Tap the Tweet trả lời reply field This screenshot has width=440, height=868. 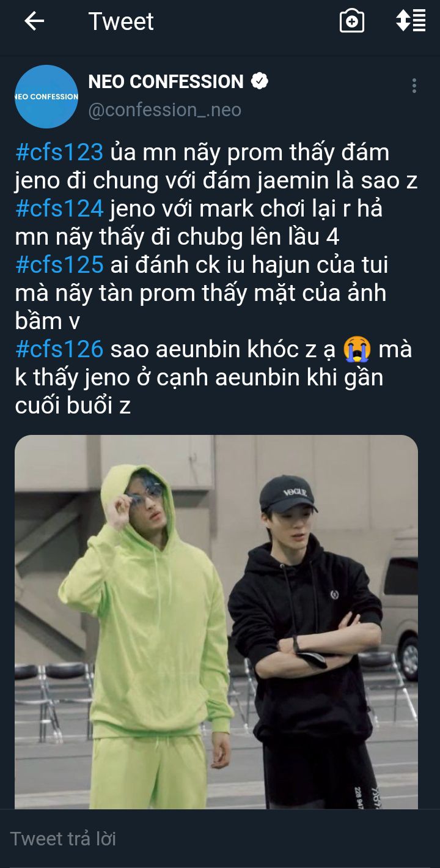click(220, 838)
